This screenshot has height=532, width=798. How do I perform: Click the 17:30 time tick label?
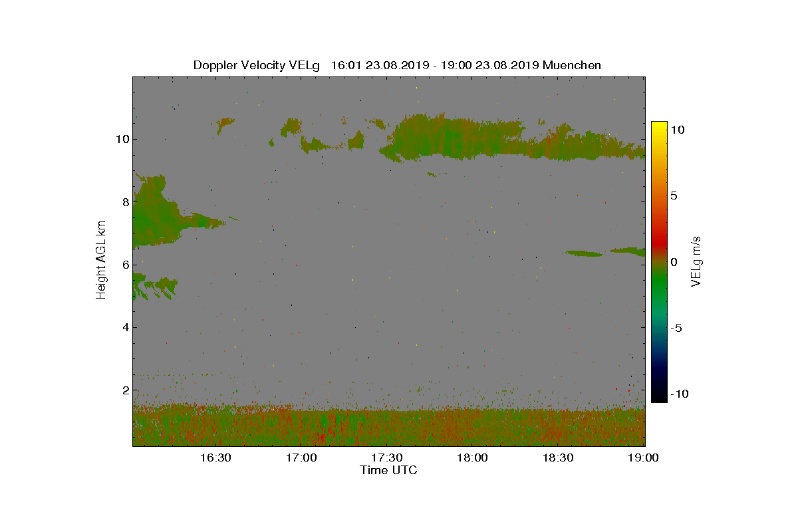coord(386,458)
